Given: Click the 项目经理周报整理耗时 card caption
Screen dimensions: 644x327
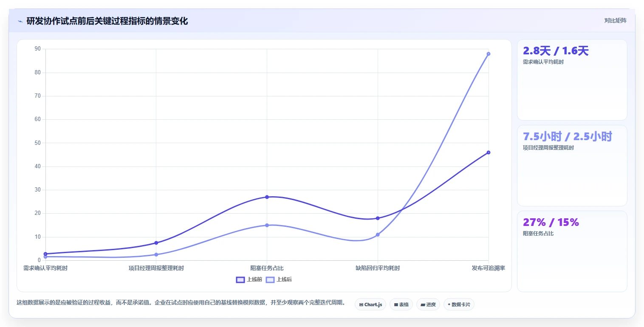Looking at the screenshot, I should tap(548, 148).
